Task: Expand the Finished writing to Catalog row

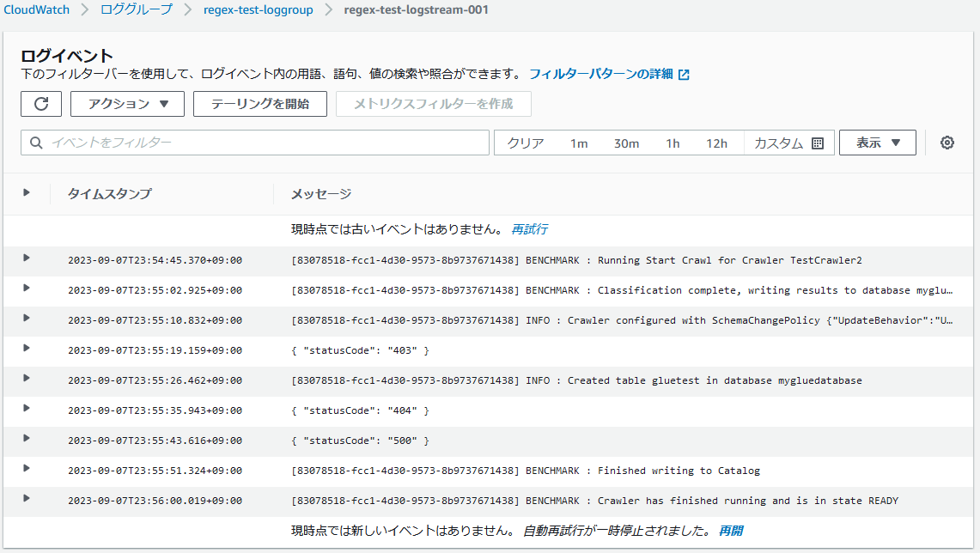Action: (27, 467)
